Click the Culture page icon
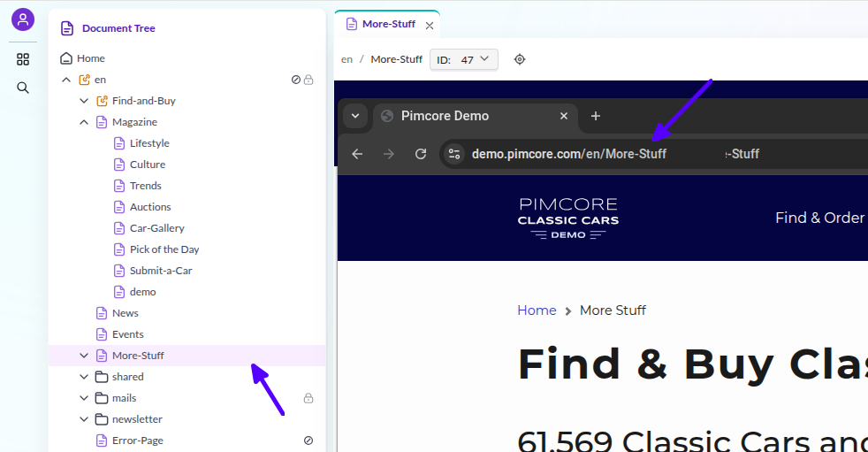 (x=119, y=165)
